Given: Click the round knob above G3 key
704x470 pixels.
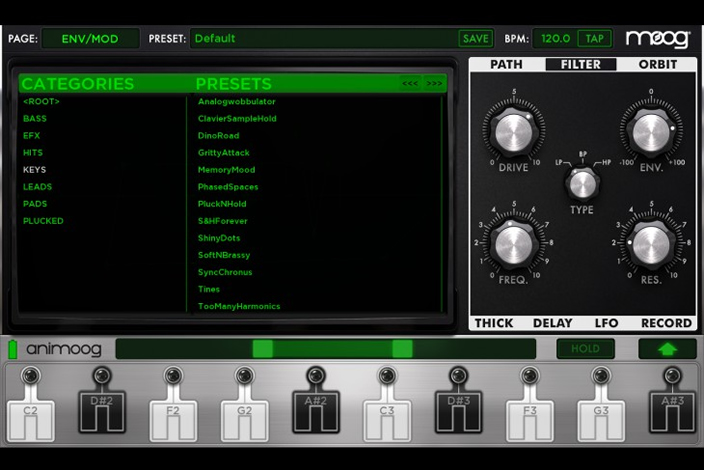Looking at the screenshot, I should point(601,375).
